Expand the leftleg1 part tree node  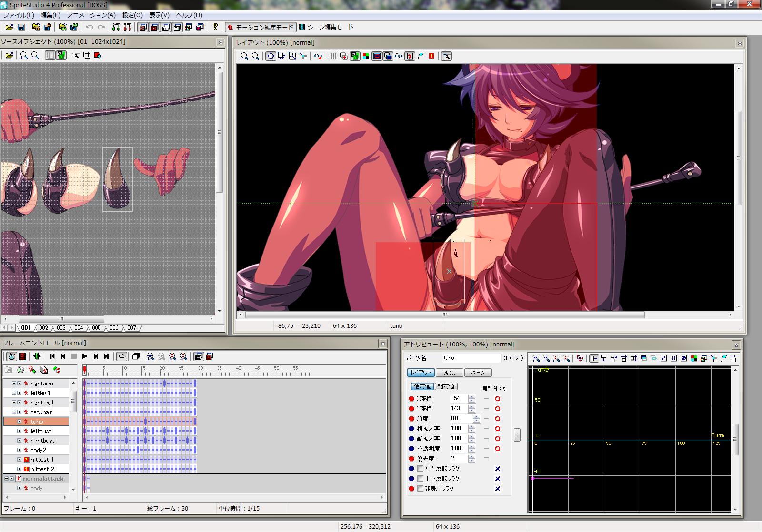14,393
